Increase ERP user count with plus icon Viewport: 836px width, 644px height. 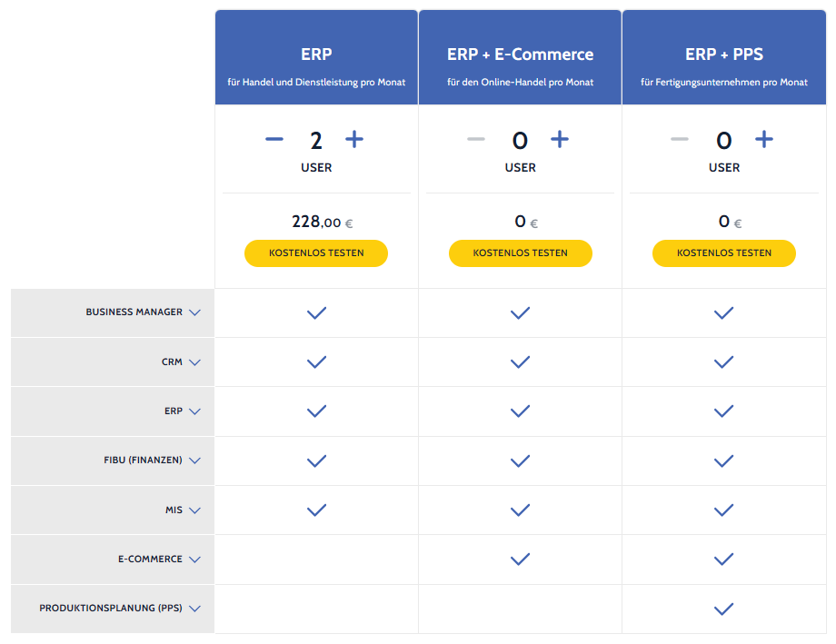click(354, 139)
